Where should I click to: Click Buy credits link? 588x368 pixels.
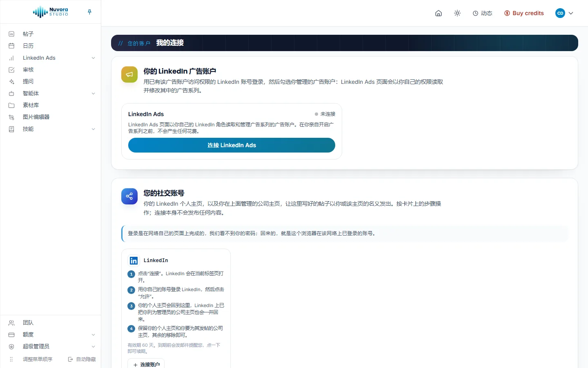point(524,13)
